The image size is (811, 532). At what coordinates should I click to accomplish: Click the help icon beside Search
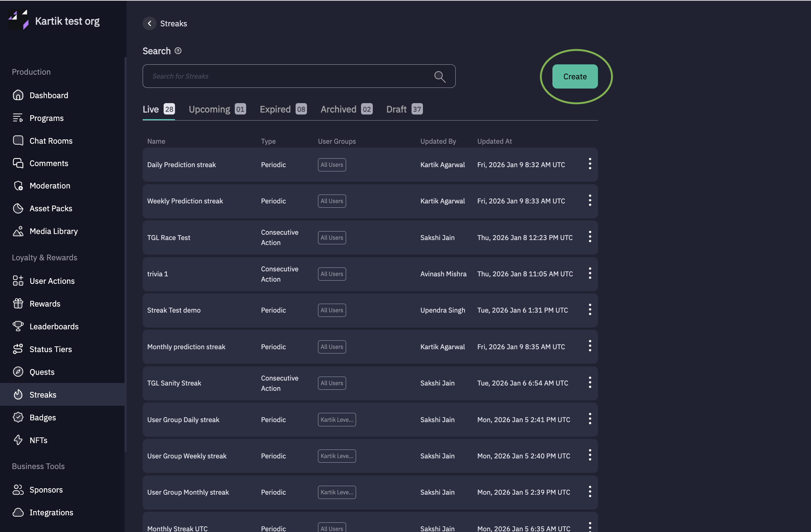(x=178, y=51)
